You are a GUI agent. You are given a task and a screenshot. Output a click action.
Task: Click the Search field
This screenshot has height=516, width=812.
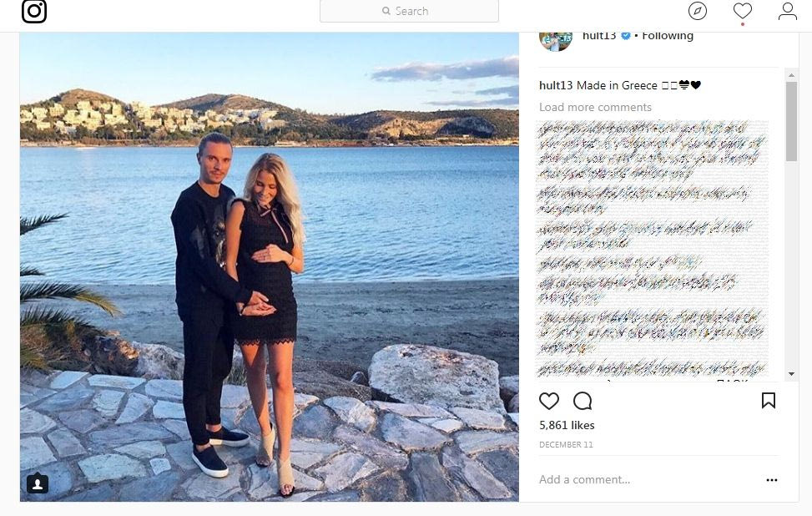pyautogui.click(x=409, y=11)
